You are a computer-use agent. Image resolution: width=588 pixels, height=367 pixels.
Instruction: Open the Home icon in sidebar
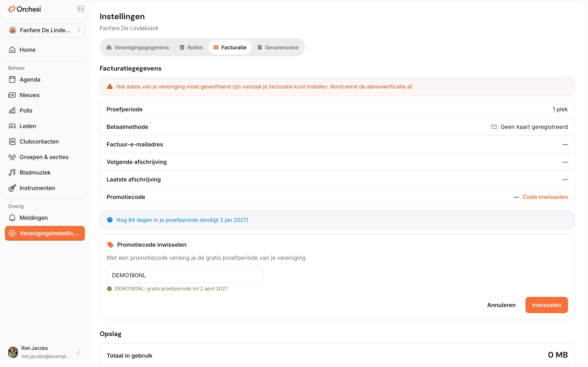12,50
